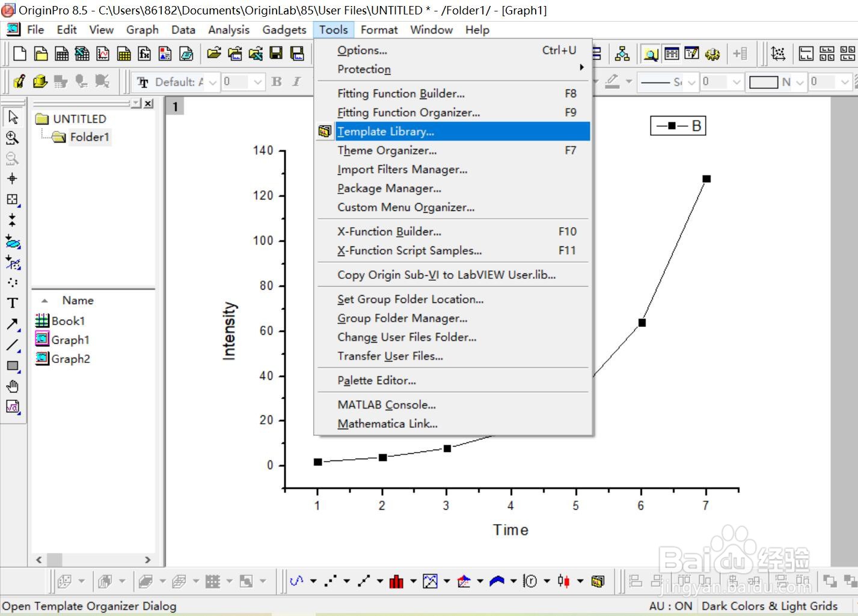Click the New Excel workbook icon
858x616 pixels.
click(82, 54)
